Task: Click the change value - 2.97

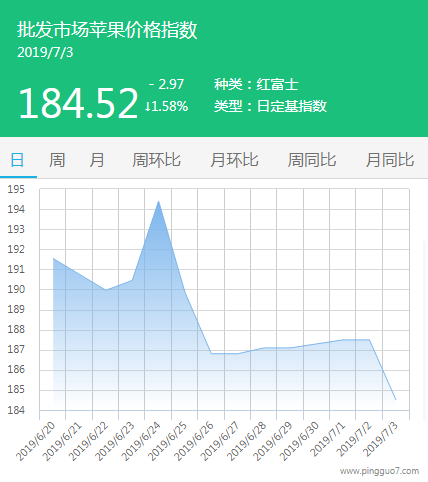Action: tap(166, 84)
